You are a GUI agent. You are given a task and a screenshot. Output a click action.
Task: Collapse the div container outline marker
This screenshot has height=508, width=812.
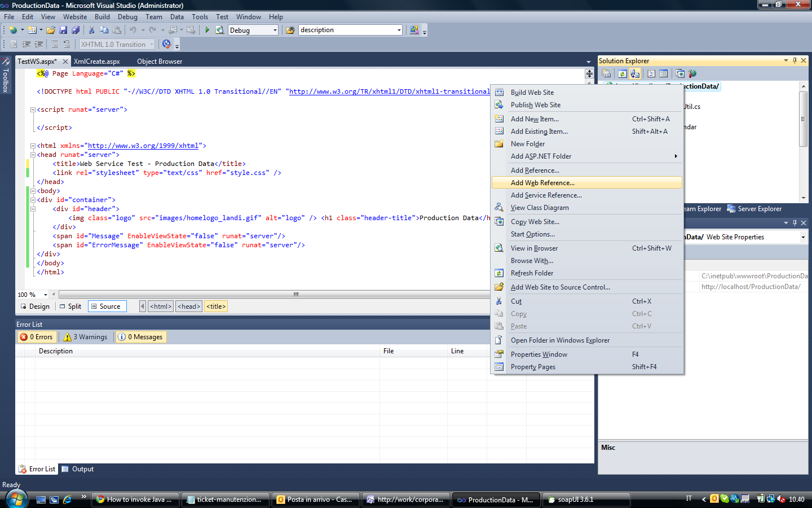[x=33, y=200]
